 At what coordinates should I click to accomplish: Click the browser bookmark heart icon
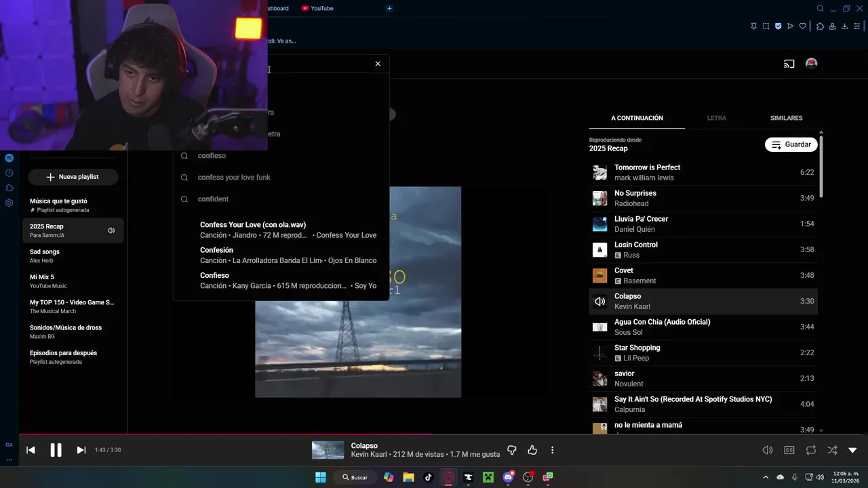pyautogui.click(x=803, y=26)
